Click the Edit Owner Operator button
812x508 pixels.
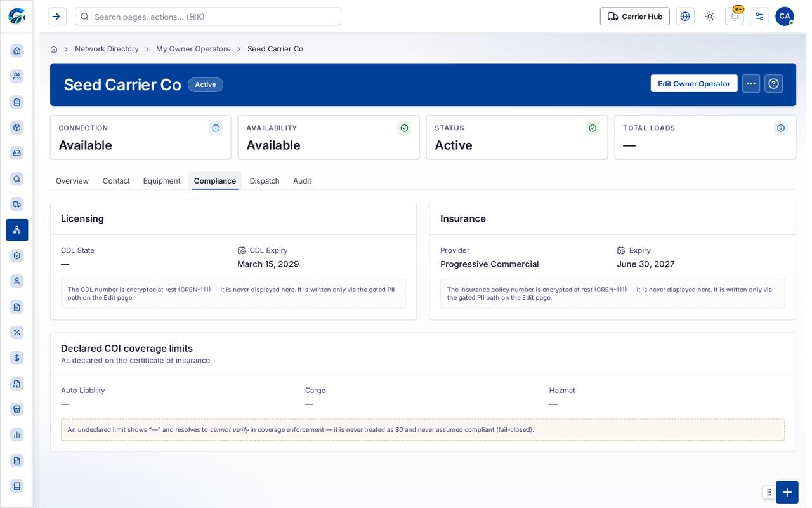[694, 84]
